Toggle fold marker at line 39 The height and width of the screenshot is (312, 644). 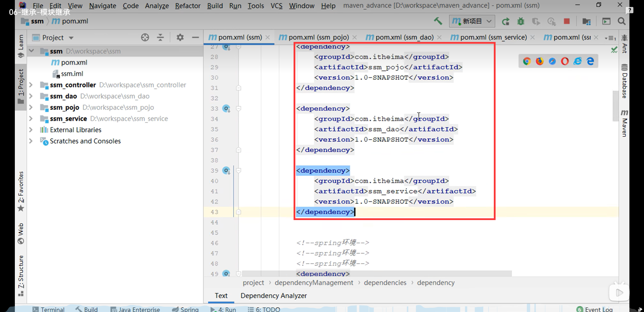238,171
